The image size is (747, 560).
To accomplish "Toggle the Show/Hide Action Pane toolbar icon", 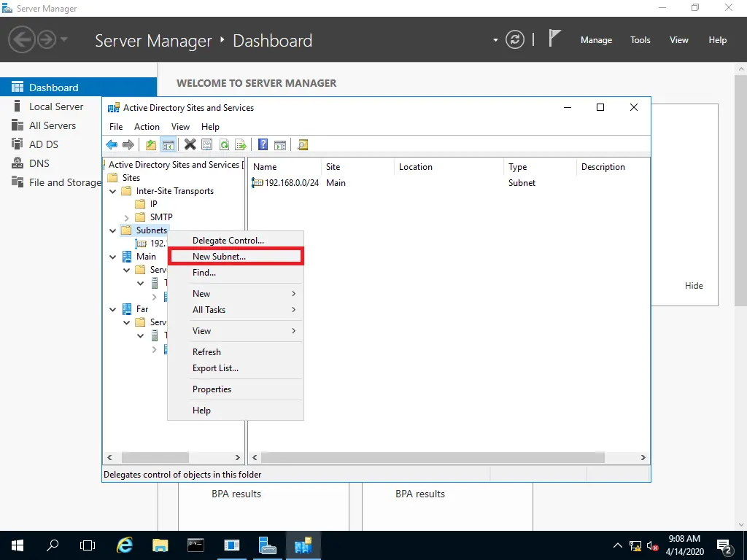I will [x=280, y=145].
